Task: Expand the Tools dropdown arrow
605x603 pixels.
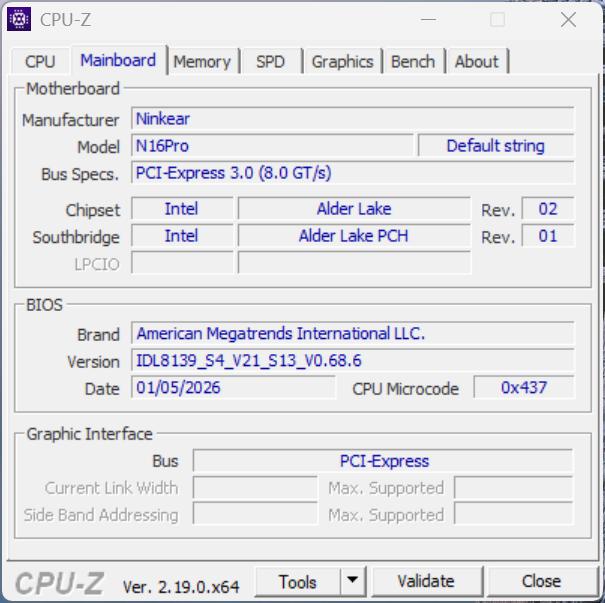Action: point(352,582)
